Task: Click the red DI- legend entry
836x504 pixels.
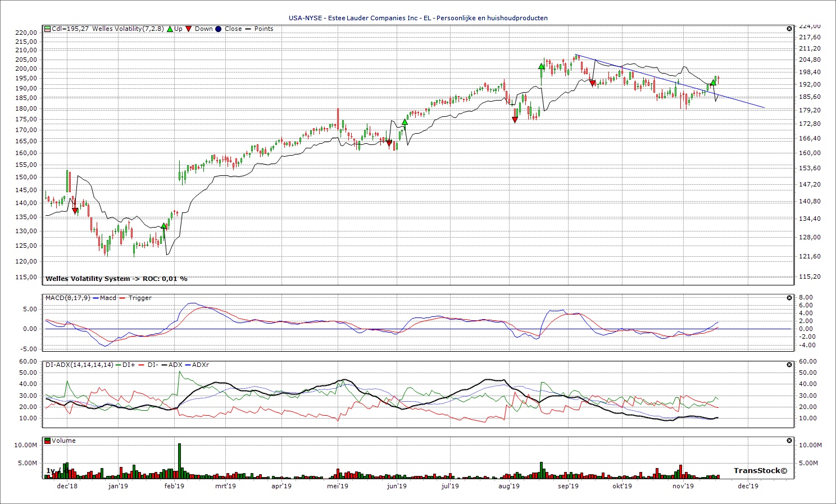Action: click(148, 365)
